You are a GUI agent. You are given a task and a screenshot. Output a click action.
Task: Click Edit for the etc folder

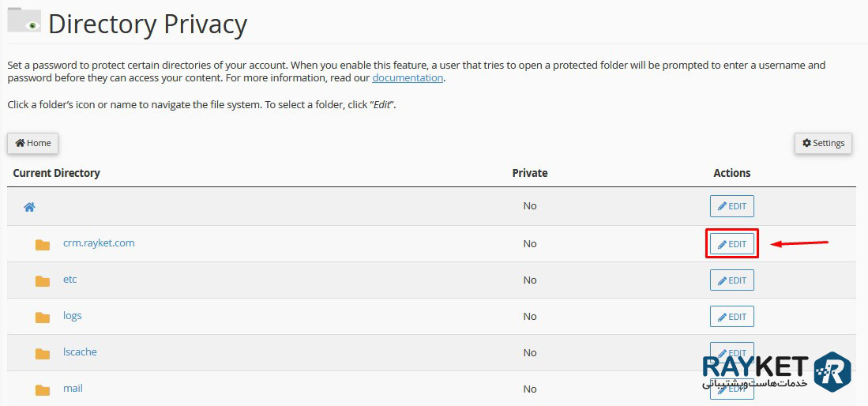(x=732, y=280)
